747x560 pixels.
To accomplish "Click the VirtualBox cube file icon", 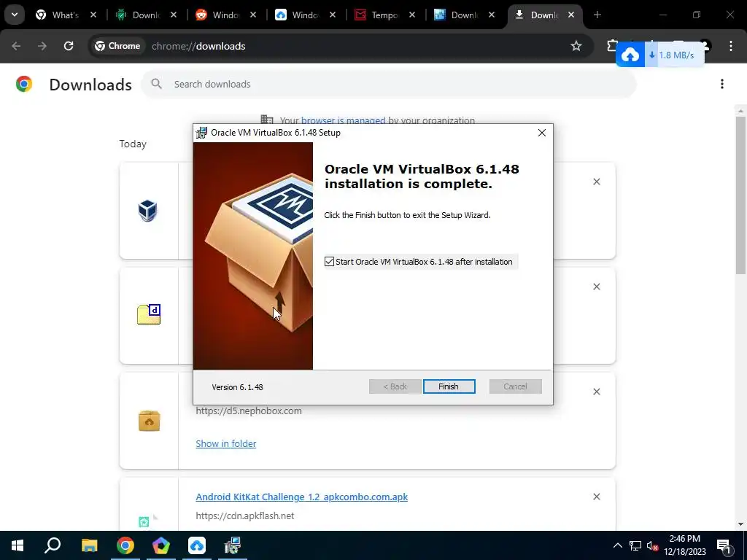I will pyautogui.click(x=147, y=211).
